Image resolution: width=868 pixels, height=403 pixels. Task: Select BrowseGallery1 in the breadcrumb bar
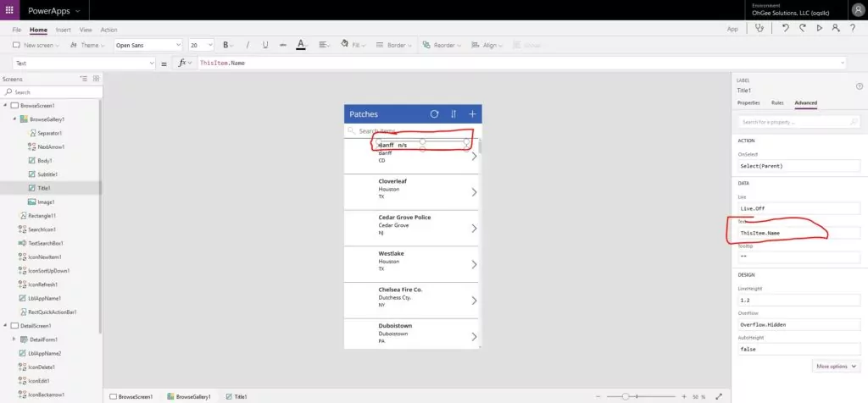click(189, 397)
